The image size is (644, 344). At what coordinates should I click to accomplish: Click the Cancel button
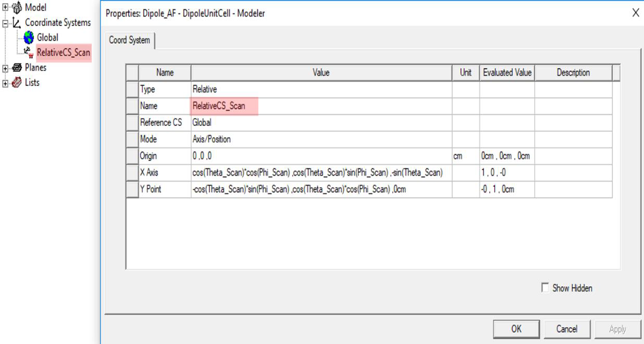tap(566, 329)
